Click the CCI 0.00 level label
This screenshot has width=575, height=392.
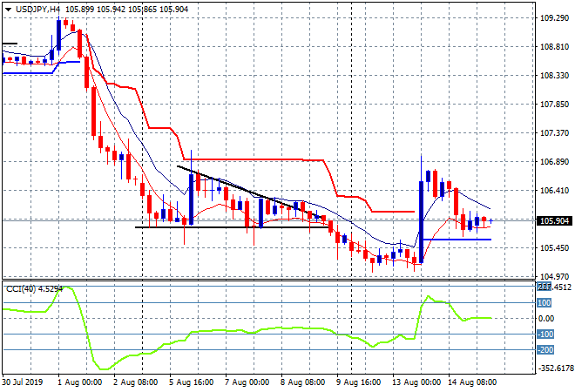coord(545,319)
